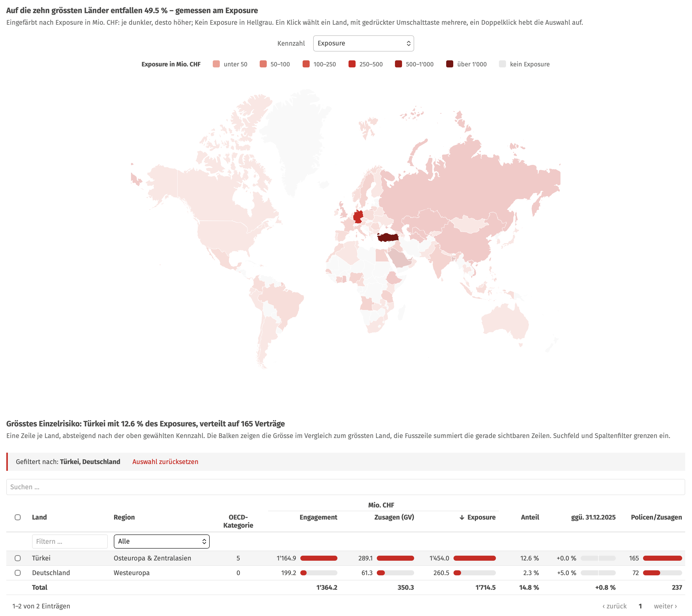Screen dimensions: 692x616
Task: Click the '1–2 von 2 Einträgen' status text
Action: coord(41,606)
